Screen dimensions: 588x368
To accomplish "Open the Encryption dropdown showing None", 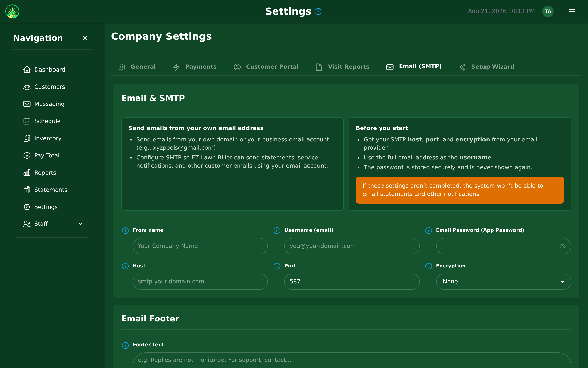I will [503, 282].
